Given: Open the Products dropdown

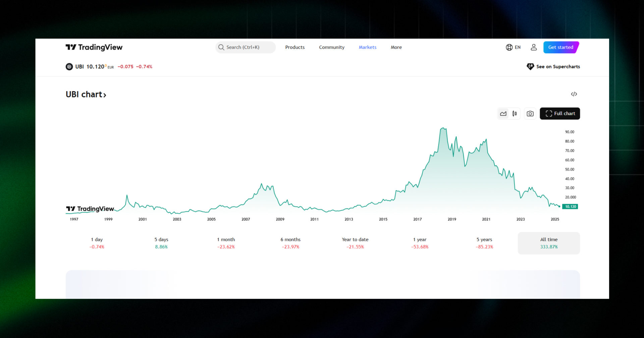Looking at the screenshot, I should click(294, 47).
